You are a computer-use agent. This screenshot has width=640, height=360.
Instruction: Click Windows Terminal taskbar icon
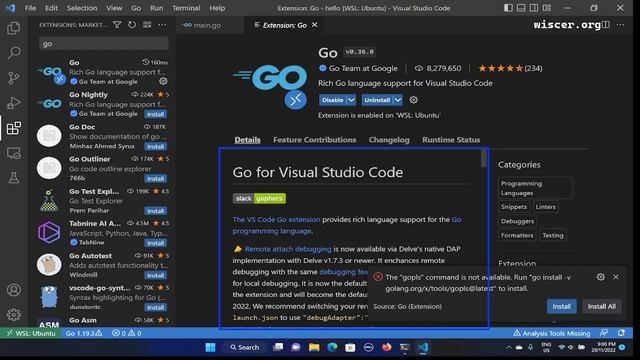tap(404, 347)
